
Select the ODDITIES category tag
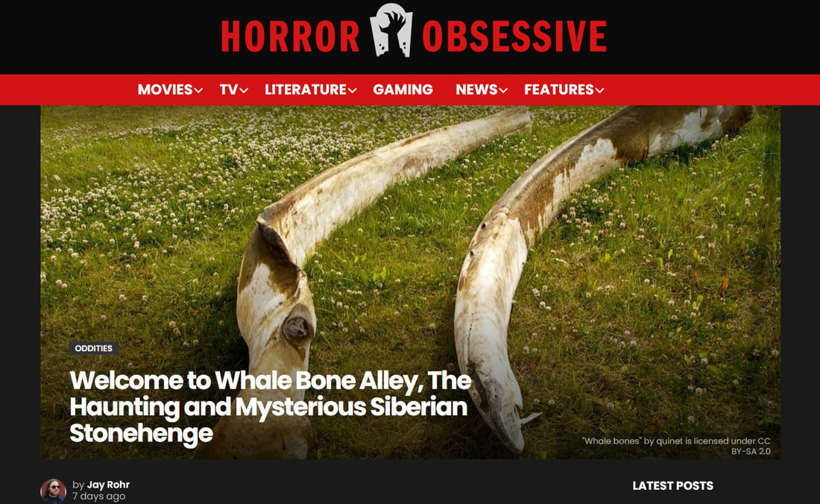coord(94,348)
